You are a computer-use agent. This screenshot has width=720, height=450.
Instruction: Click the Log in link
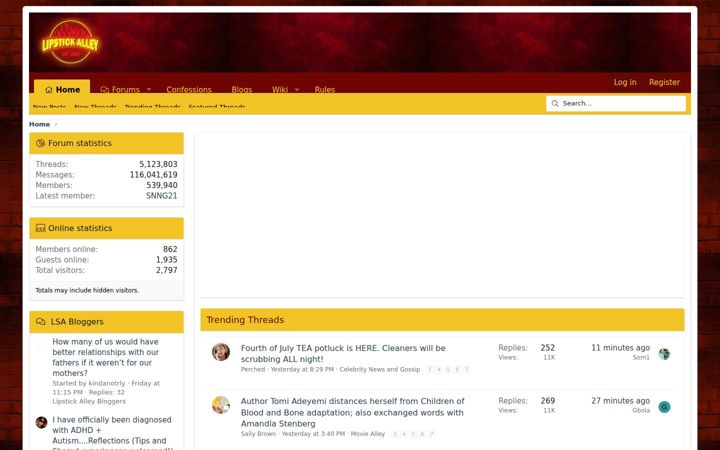[x=625, y=82]
